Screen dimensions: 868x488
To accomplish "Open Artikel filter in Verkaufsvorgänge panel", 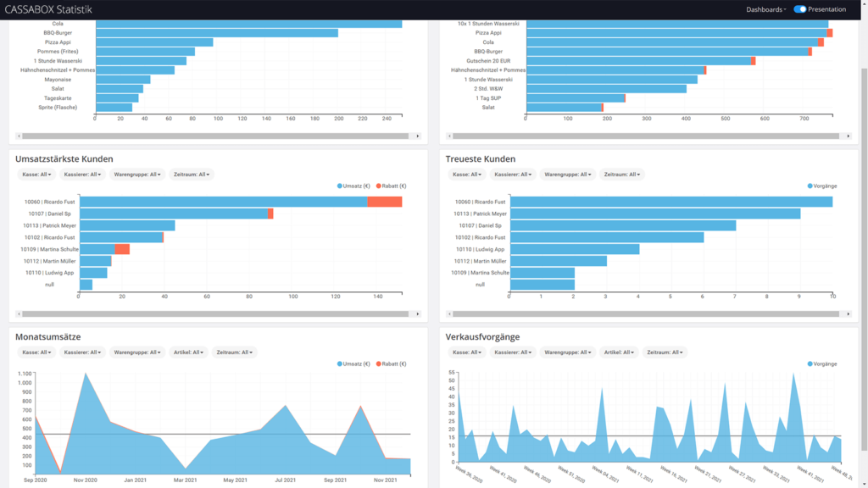I will tap(618, 352).
